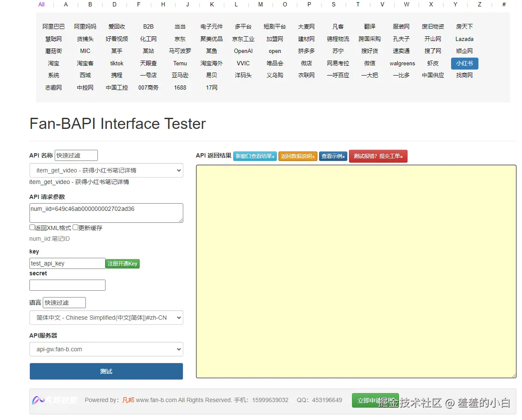Screen dimensions: 522x420
Task: Open the B2B platform
Action: pos(148,26)
